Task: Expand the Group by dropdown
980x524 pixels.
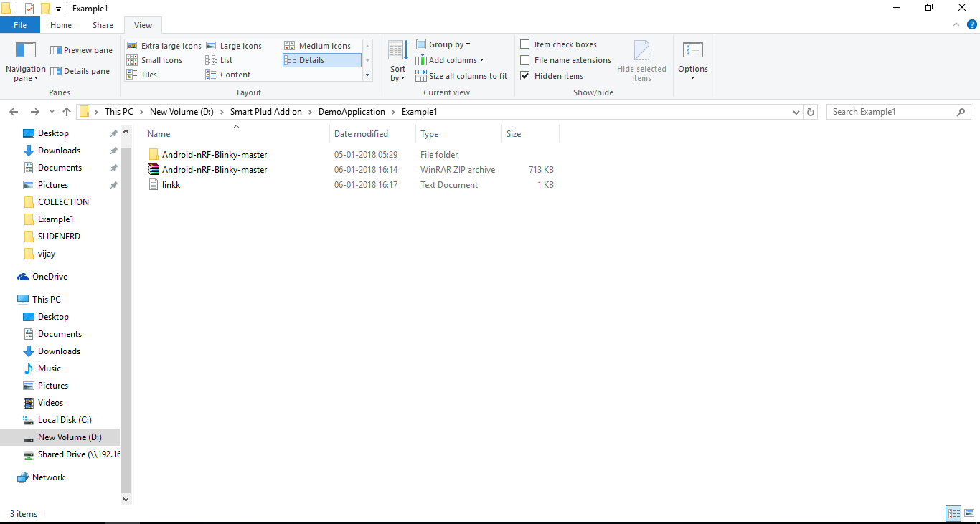Action: tap(443, 44)
